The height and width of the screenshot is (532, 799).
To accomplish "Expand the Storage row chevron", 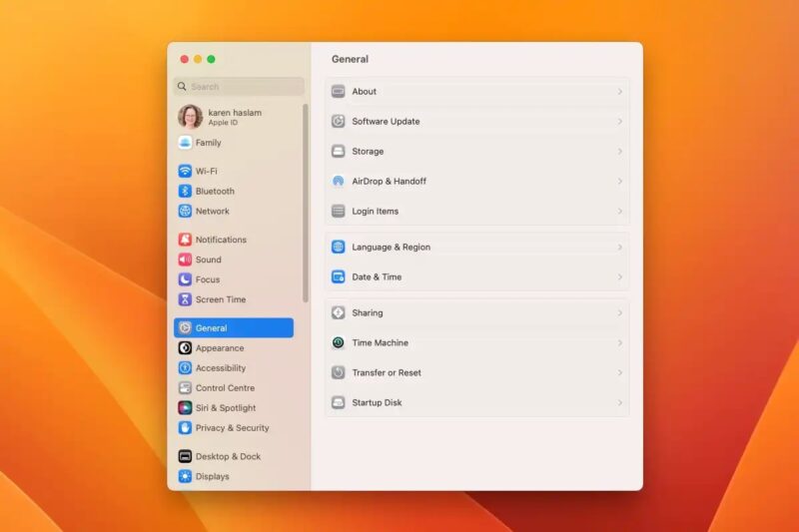I will tap(619, 152).
